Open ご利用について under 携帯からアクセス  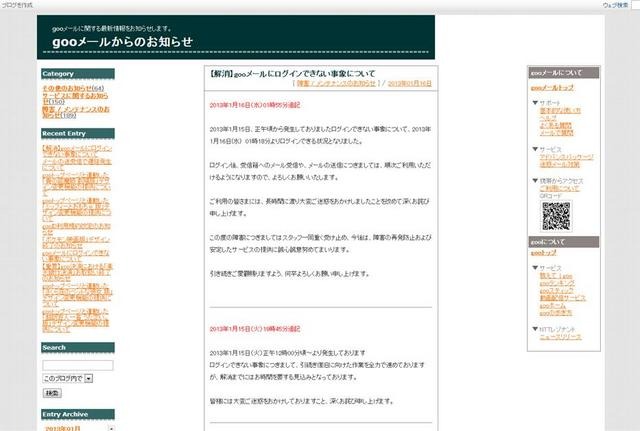[x=559, y=189]
